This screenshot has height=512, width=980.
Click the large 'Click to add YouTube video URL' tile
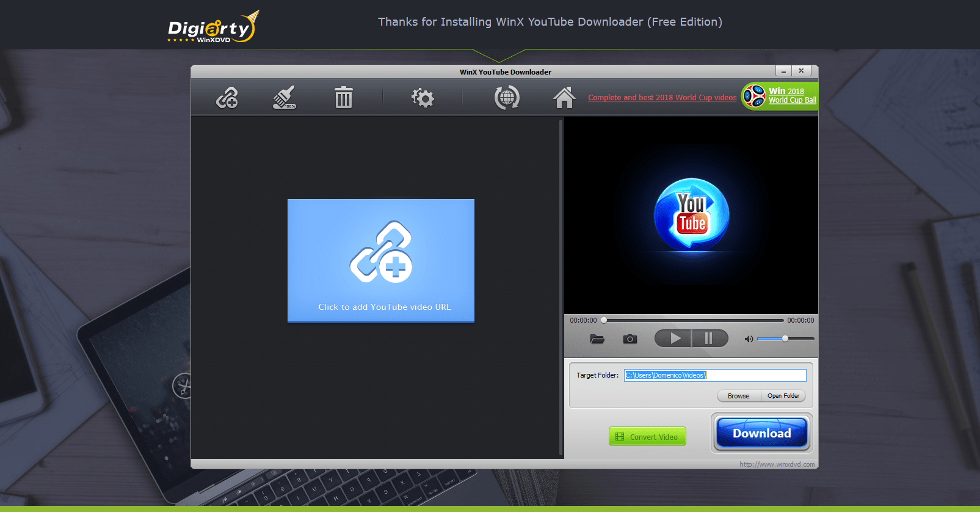coord(381,261)
